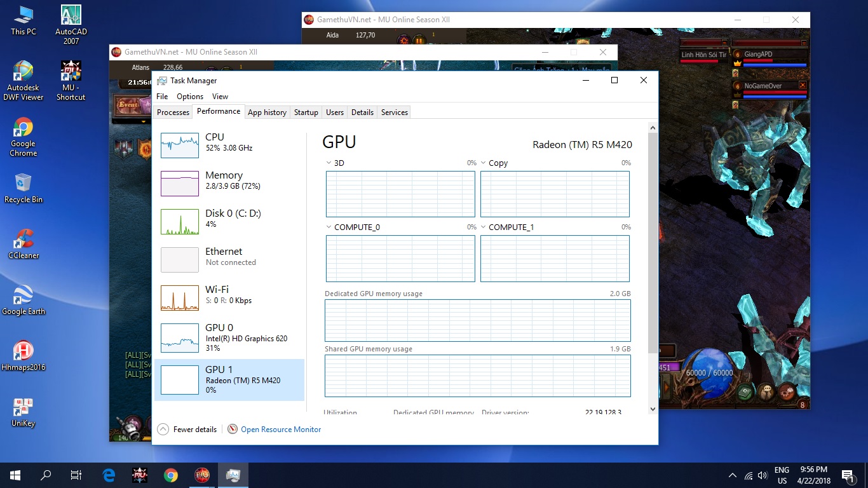
Task: Open the COMPUTE_0 graph dropdown
Action: [x=329, y=227]
